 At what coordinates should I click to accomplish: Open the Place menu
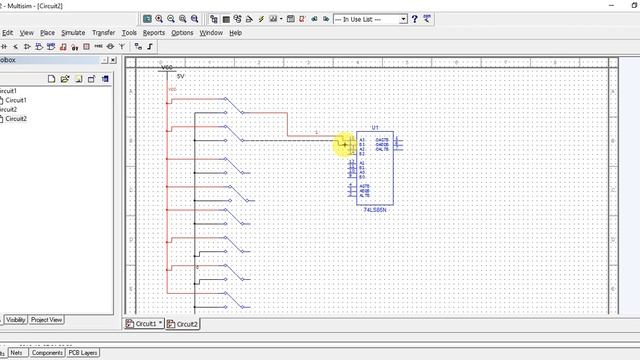coord(47,33)
